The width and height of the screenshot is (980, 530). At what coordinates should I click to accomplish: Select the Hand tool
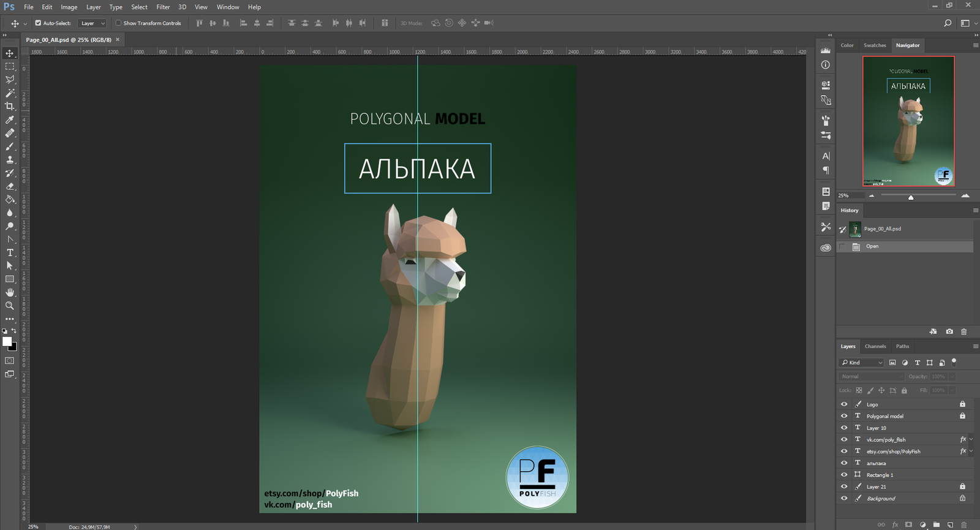pos(10,292)
